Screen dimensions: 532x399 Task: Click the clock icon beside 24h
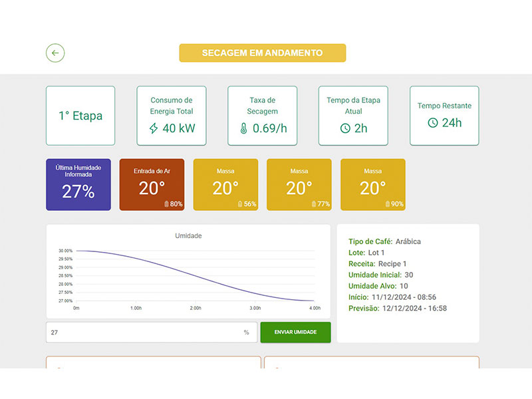tap(432, 123)
